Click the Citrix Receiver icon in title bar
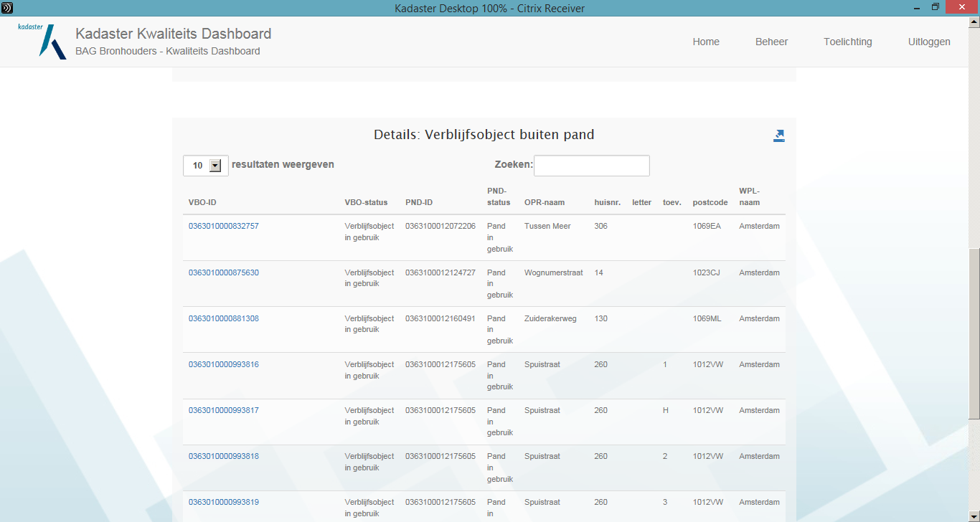Screen dimensions: 980x522 pyautogui.click(x=8, y=8)
